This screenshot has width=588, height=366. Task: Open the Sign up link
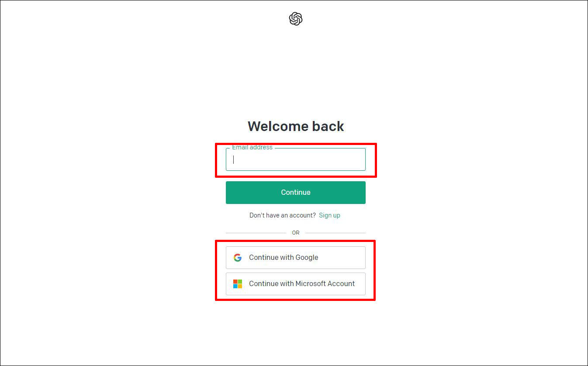click(x=329, y=215)
